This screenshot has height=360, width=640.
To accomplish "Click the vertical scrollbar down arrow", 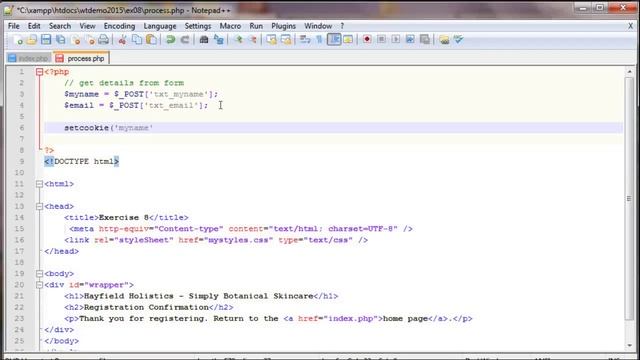I will click(x=629, y=345).
